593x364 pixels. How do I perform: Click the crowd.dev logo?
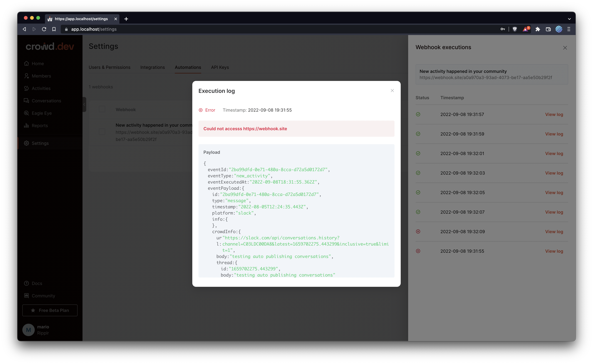[50, 46]
